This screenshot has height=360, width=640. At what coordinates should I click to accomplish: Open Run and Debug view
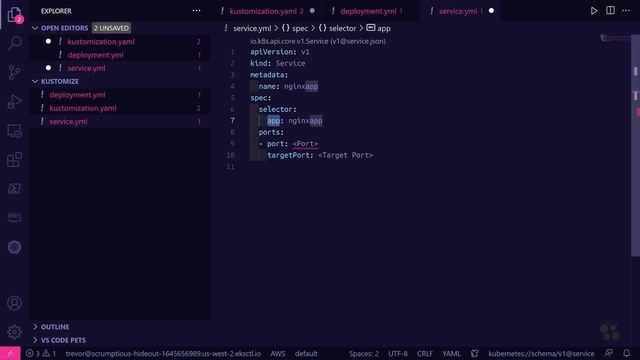(x=14, y=102)
